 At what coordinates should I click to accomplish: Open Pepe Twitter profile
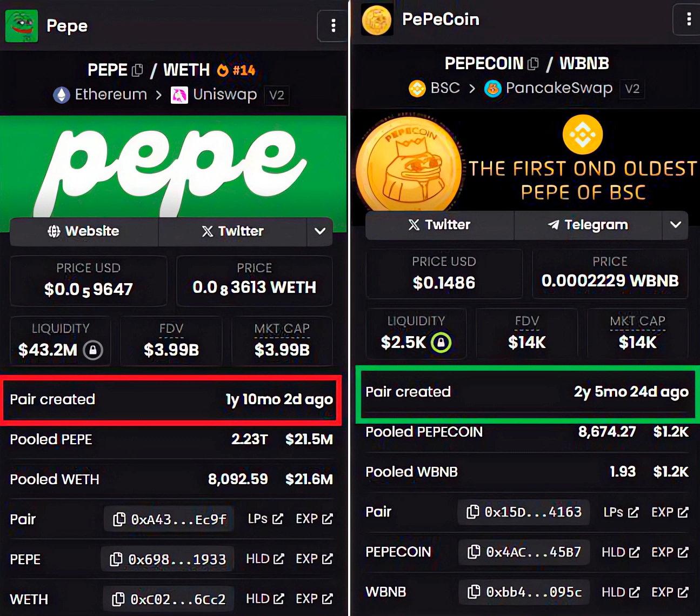pos(232,231)
